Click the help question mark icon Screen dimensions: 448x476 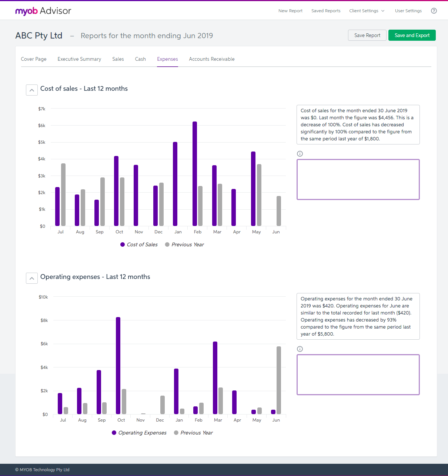coord(434,11)
